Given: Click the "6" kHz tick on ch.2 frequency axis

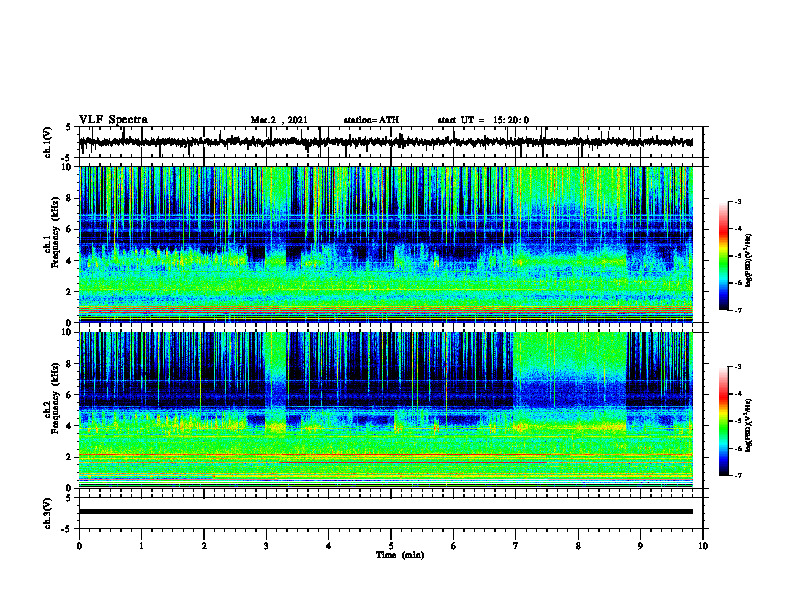Looking at the screenshot, I should tap(69, 395).
